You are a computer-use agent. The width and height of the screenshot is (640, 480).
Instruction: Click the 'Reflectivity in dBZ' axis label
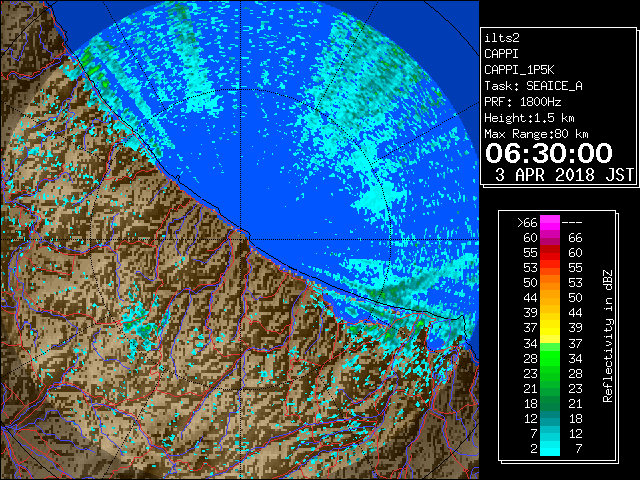(607, 336)
